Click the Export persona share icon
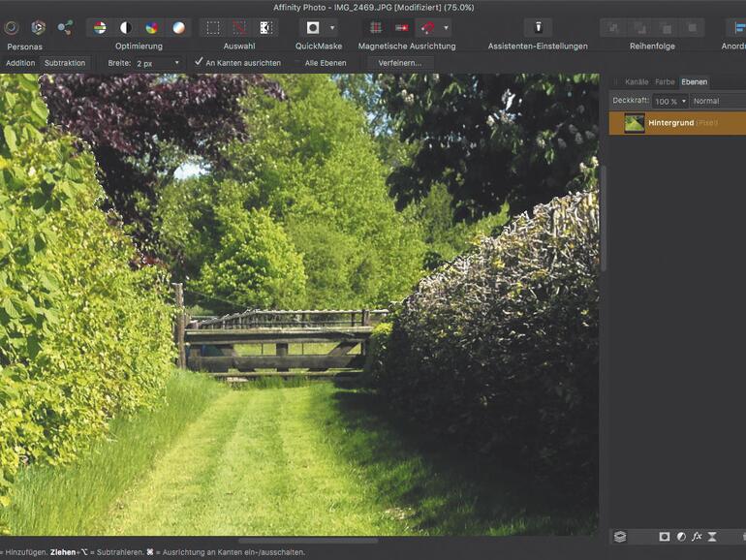746x560 pixels. [65, 27]
